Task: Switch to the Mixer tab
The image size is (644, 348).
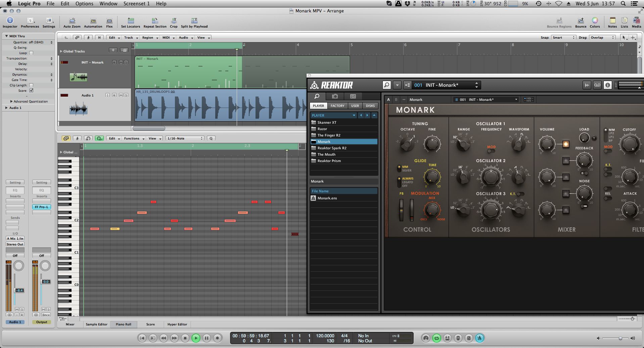Action: point(70,324)
